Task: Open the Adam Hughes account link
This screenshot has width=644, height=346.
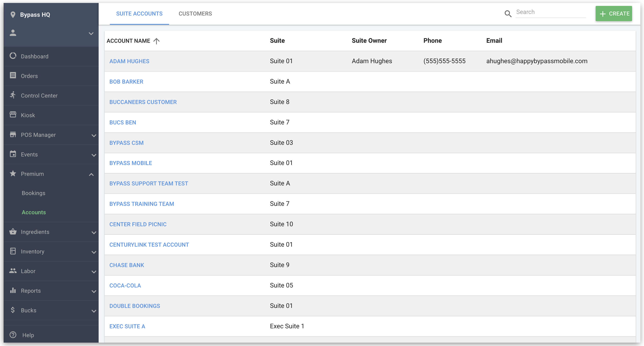Action: point(129,61)
